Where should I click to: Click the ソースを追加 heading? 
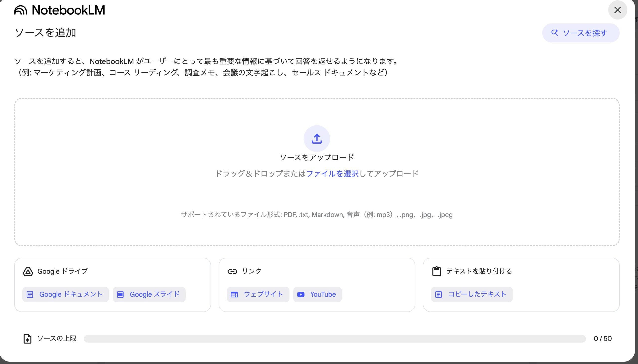(x=45, y=33)
